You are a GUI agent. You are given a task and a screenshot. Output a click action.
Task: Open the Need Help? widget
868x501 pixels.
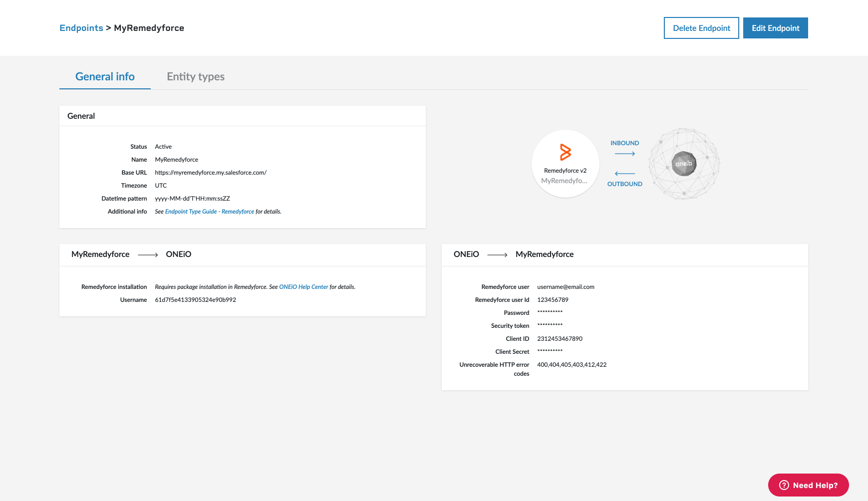(x=809, y=485)
